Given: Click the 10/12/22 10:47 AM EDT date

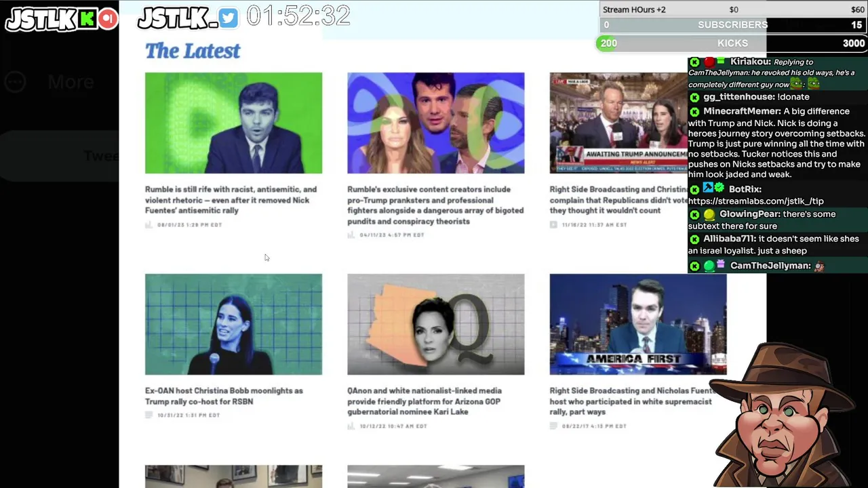Looking at the screenshot, I should (393, 426).
